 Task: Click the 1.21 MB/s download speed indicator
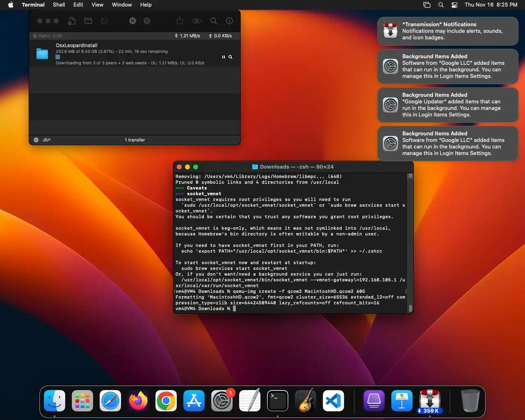coord(187,36)
